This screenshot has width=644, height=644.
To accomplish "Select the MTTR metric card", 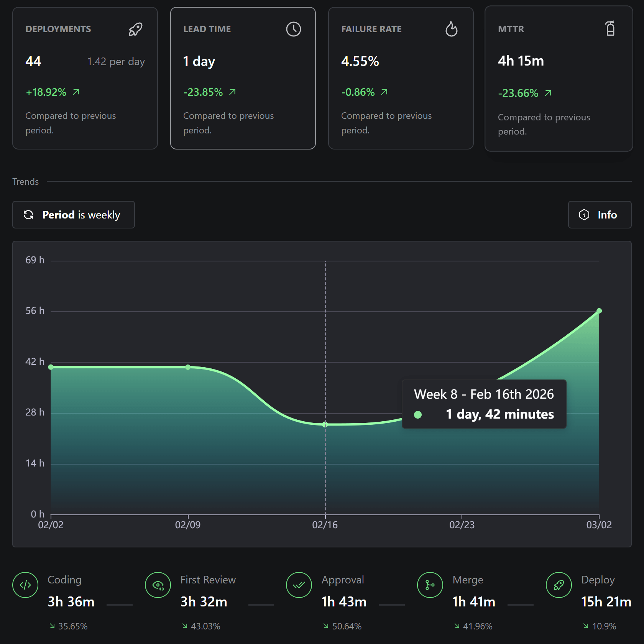I will point(559,79).
